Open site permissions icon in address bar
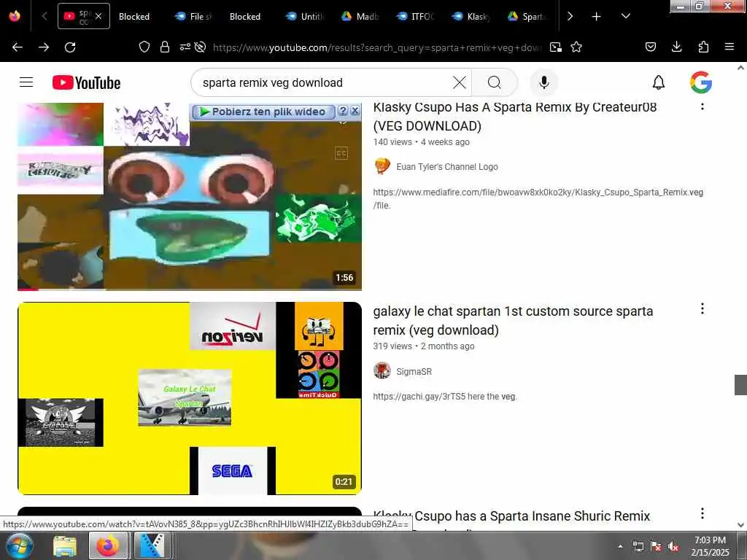The image size is (747, 560). coord(185,47)
